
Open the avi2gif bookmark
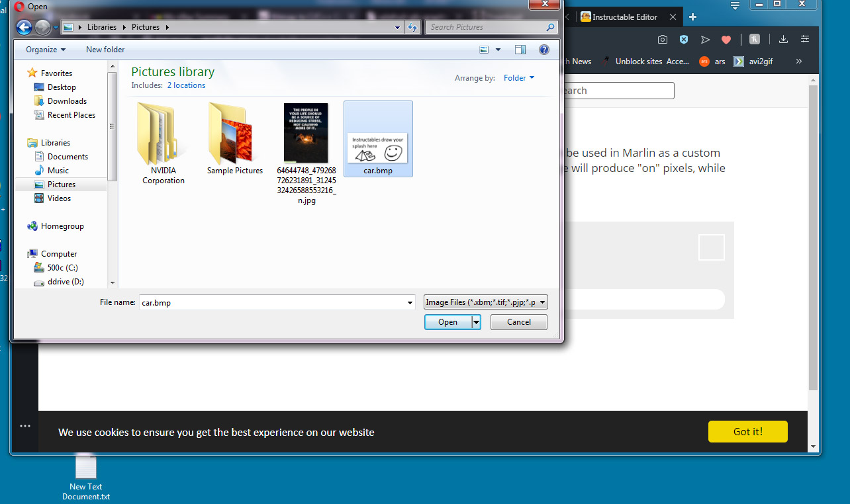click(753, 62)
